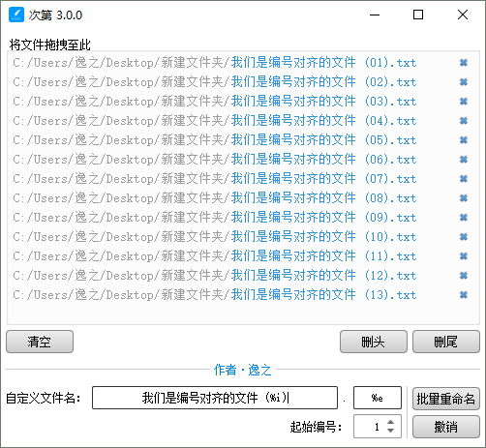Viewport: 486px width, 448px height.
Task: Click the 次第 app icon in title bar
Action: pyautogui.click(x=16, y=15)
